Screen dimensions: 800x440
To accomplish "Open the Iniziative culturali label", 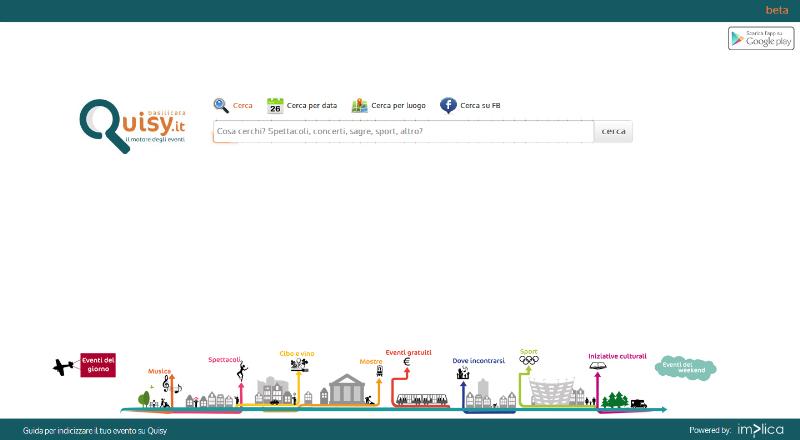I will point(617,356).
